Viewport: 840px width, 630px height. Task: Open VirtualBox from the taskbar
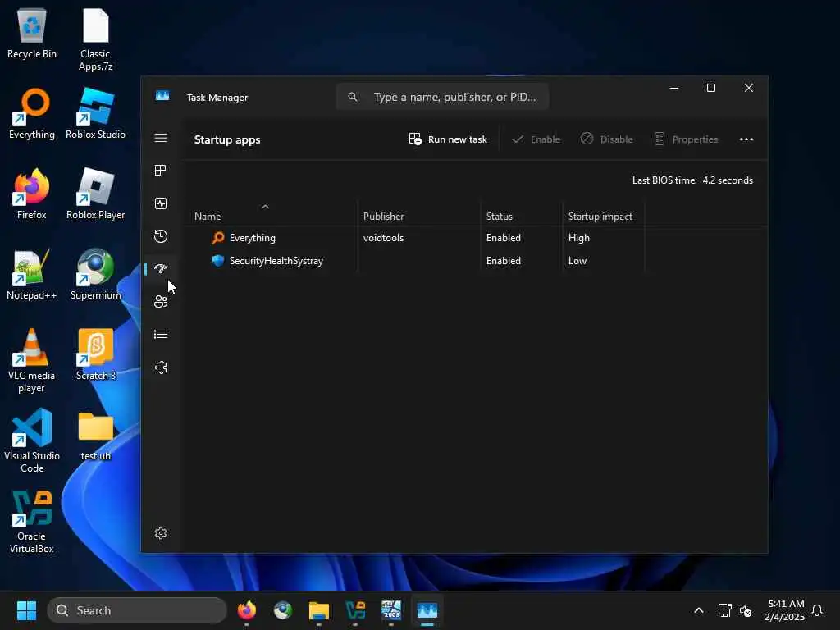355,610
